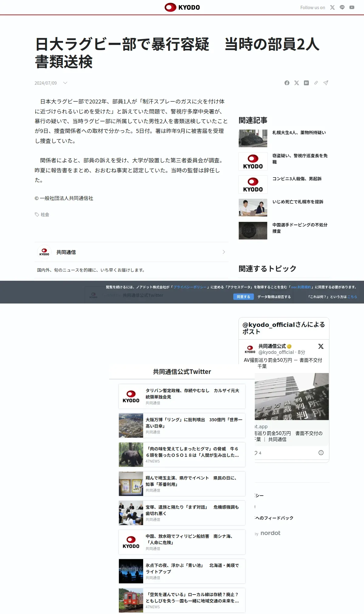The image size is (364, 614).
Task: Click the article date 2024/07/09
Action: click(x=45, y=83)
